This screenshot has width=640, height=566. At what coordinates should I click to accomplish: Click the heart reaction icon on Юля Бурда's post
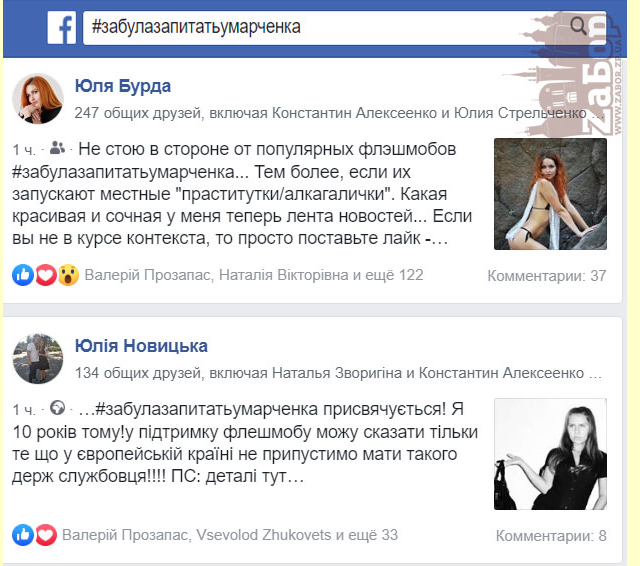[46, 275]
